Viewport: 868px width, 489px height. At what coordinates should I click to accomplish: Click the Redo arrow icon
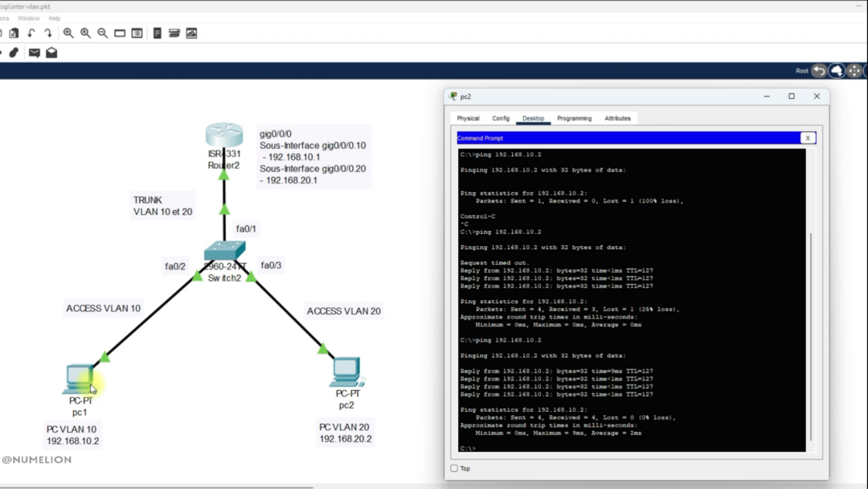48,33
